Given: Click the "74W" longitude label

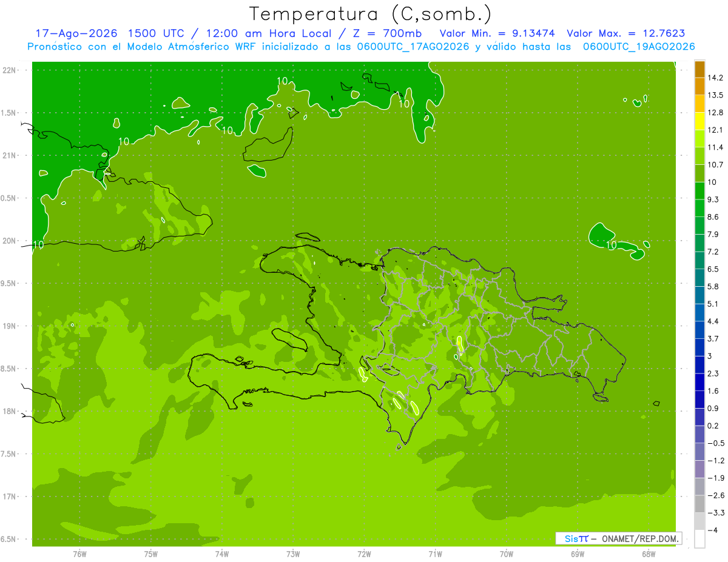Looking at the screenshot, I should 222,554.
